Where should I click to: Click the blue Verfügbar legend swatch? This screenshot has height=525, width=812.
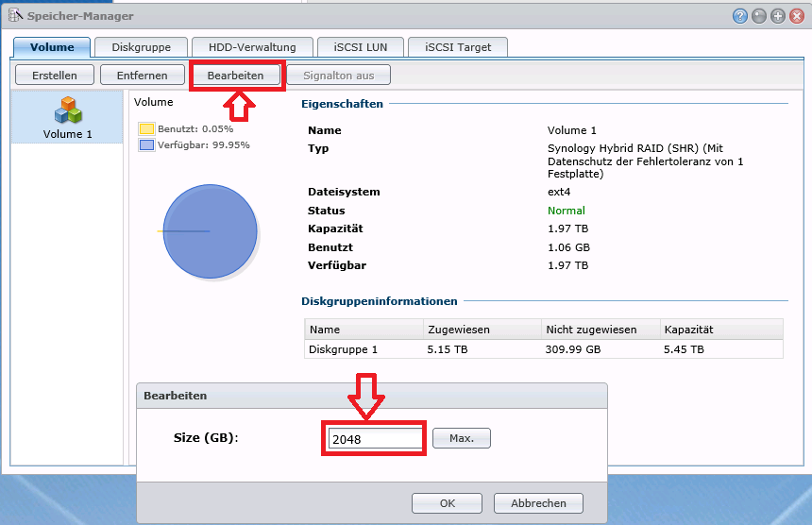tap(146, 145)
